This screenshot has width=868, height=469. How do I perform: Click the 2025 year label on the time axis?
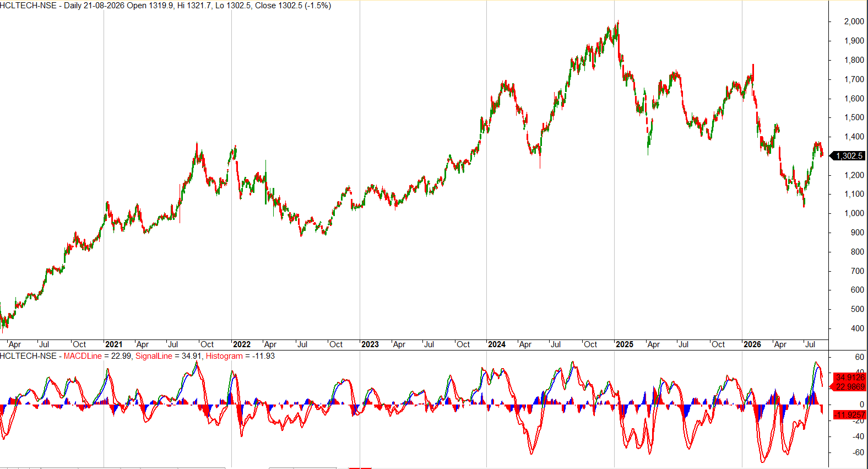point(625,344)
